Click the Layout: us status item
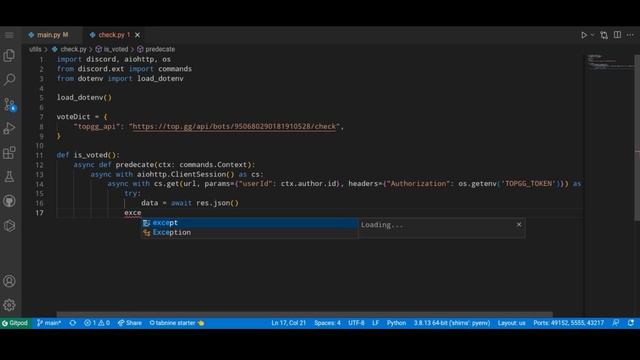The image size is (640, 360). coord(511,323)
